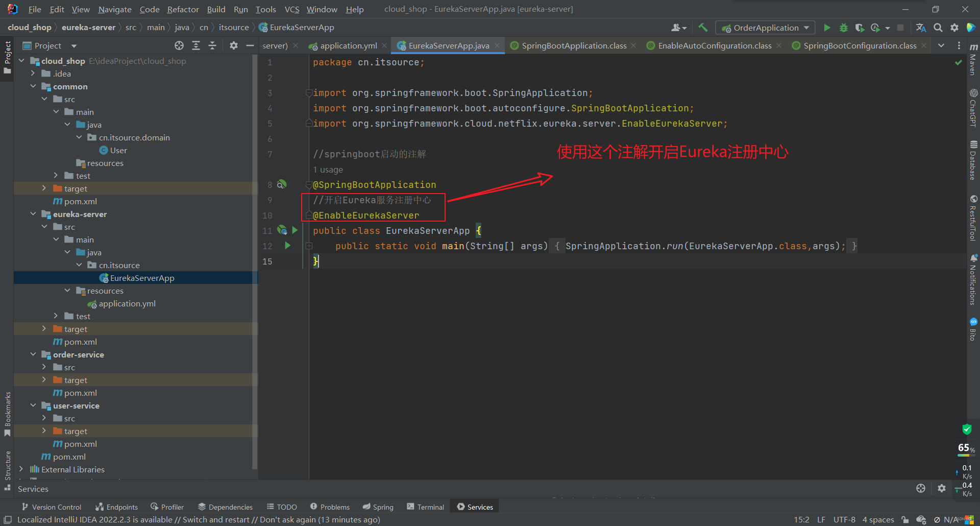Select Opened File in the Project panel

point(179,45)
